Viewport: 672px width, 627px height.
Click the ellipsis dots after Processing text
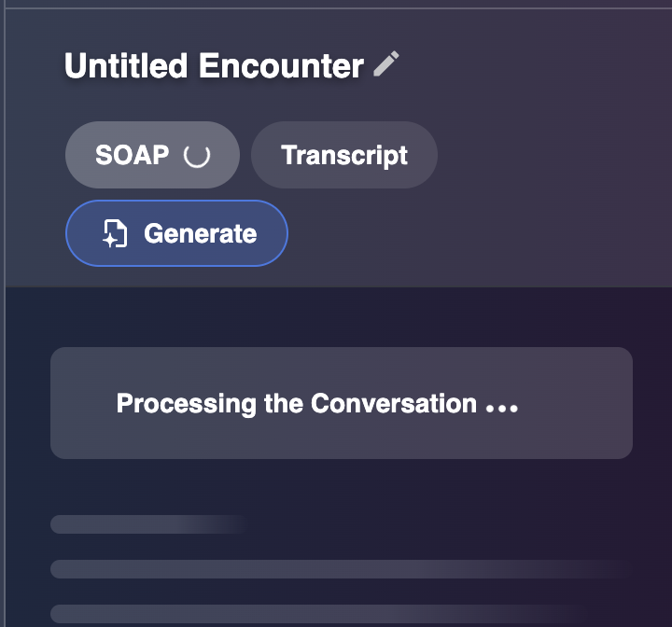(x=502, y=407)
